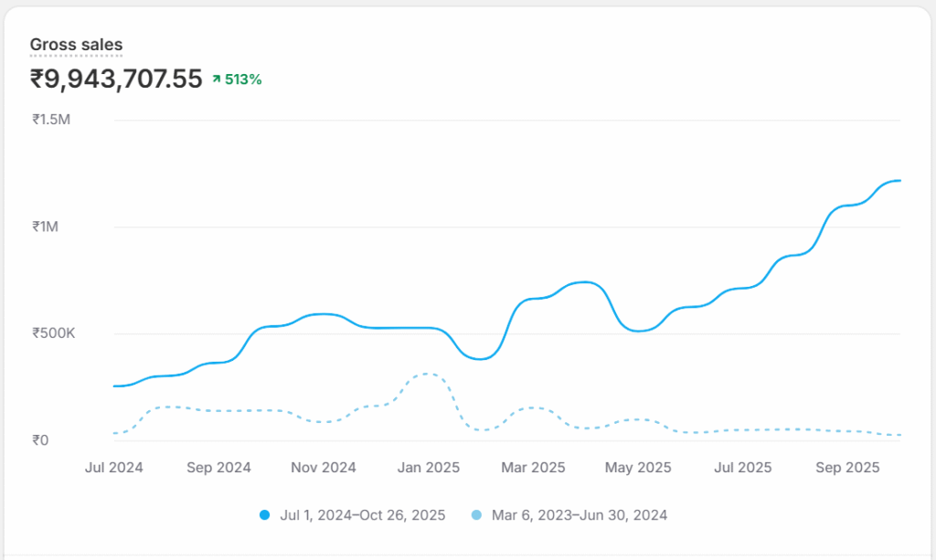
Task: Click the dashed line peak near Jan 2025
Action: [423, 374]
